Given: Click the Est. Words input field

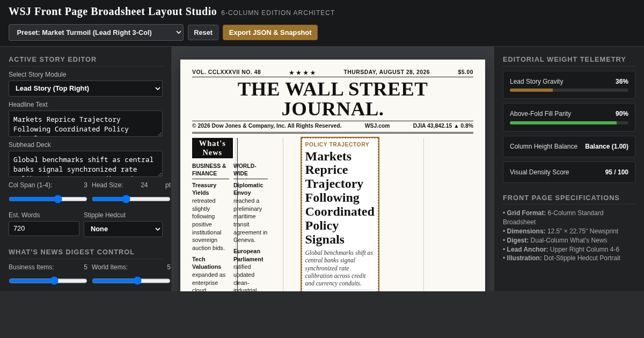Looking at the screenshot, I should pos(44,229).
